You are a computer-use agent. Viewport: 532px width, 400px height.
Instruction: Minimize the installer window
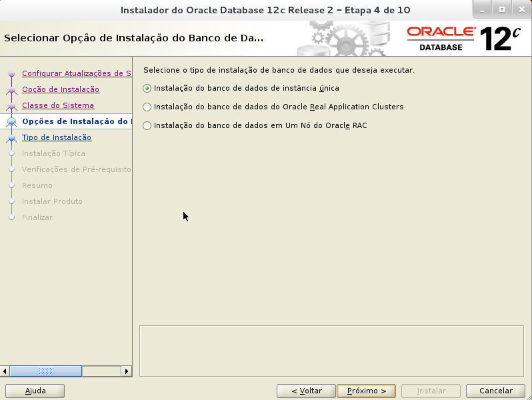[482, 10]
